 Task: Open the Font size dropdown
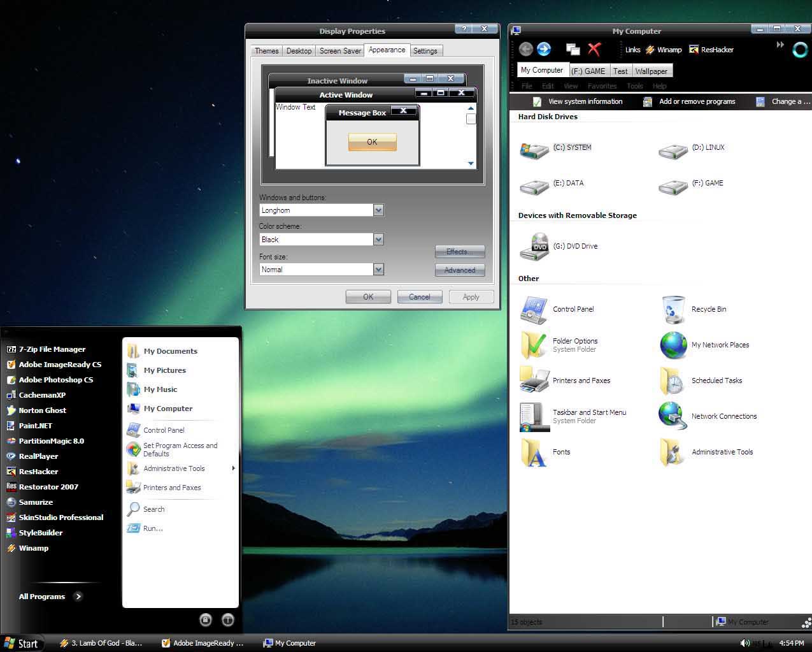click(378, 270)
